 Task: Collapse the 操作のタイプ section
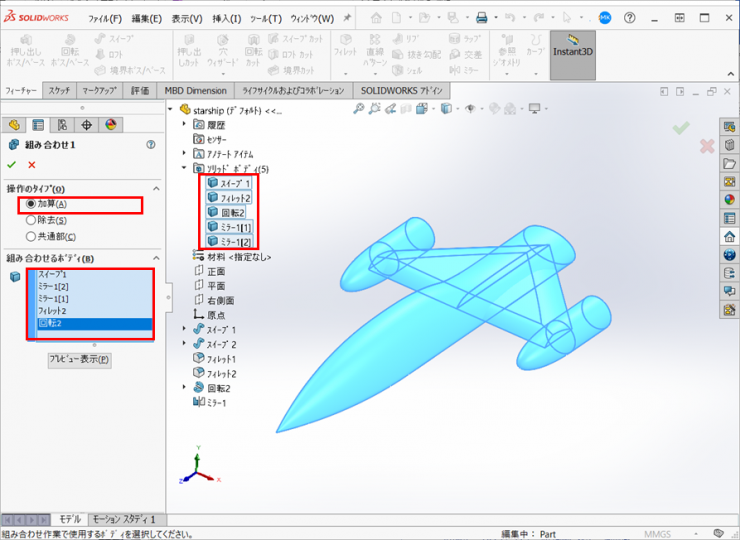pos(156,189)
